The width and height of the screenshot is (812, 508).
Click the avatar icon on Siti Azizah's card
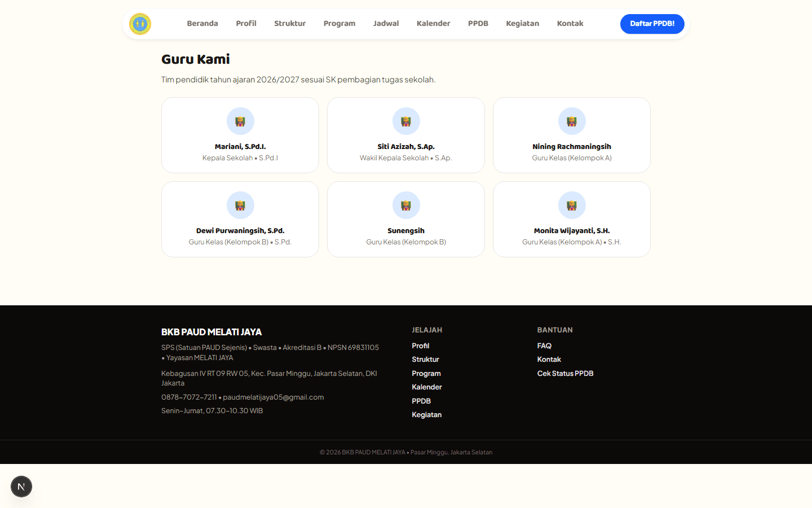tap(406, 121)
